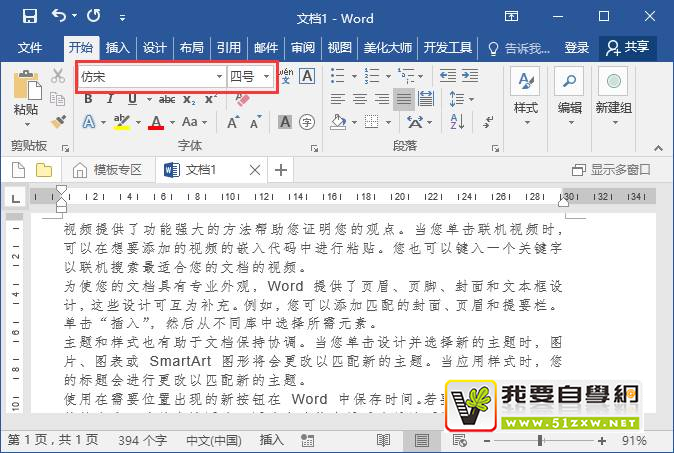Toggle superscript formatting
The width and height of the screenshot is (674, 453).
[x=211, y=99]
